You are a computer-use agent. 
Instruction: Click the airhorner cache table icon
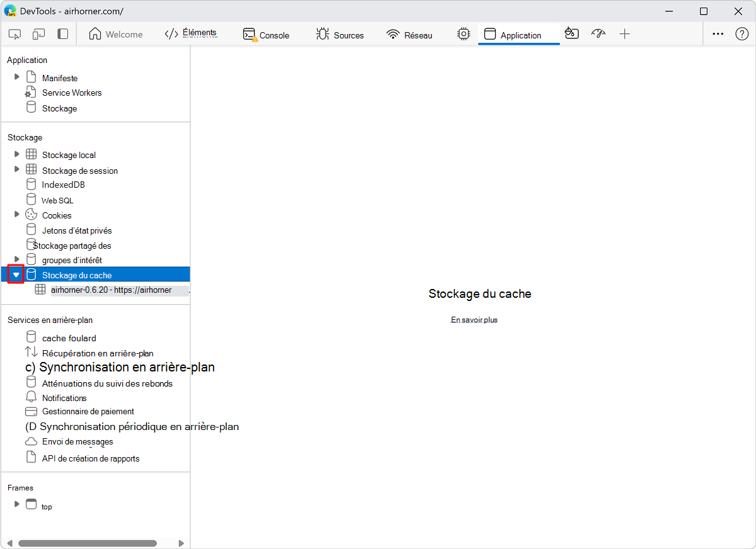tap(40, 290)
